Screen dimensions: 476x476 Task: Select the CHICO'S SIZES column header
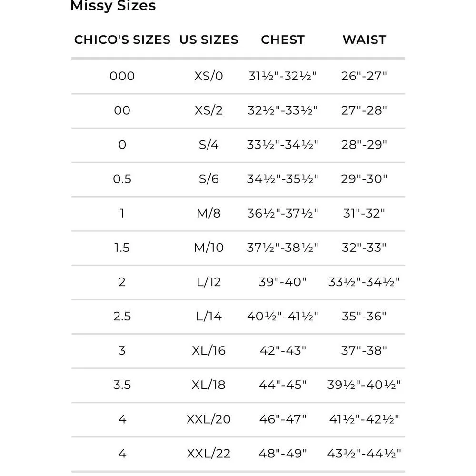coord(122,40)
